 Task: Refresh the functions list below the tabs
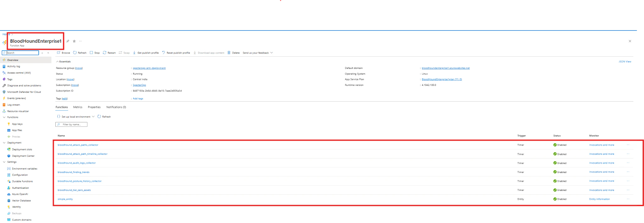104,117
